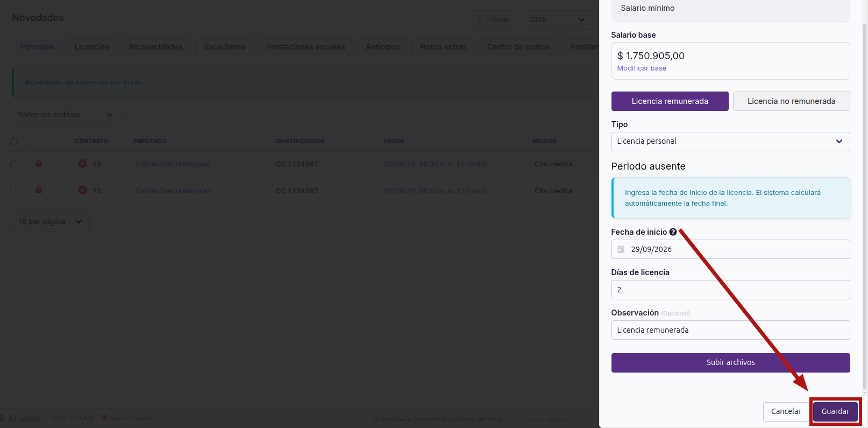
Task: Click Cancelar in the side panel
Action: point(786,411)
